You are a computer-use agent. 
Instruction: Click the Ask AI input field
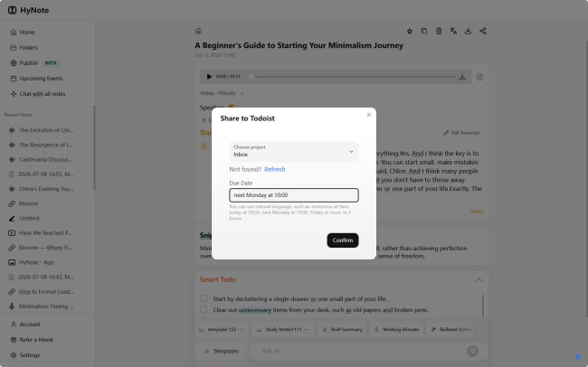click(x=358, y=352)
